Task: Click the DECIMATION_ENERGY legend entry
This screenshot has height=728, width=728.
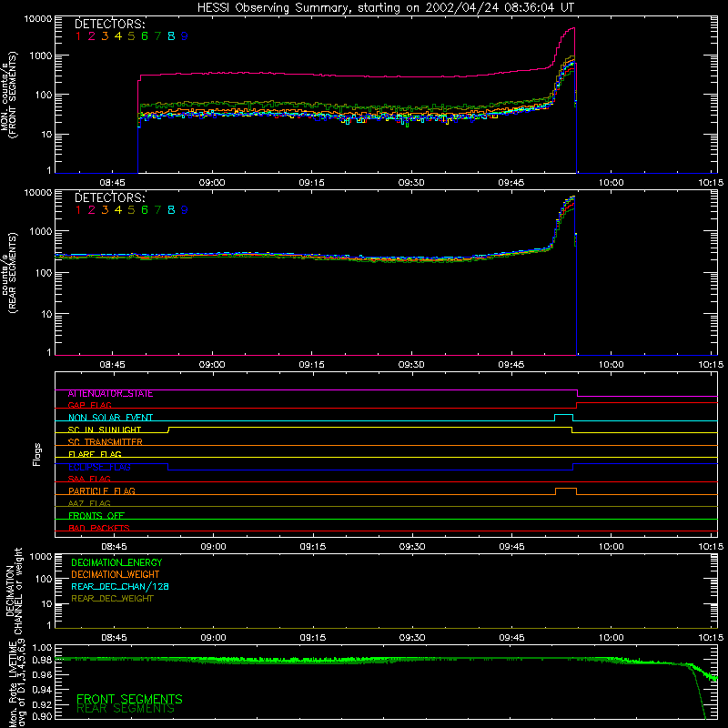Action: point(116,562)
